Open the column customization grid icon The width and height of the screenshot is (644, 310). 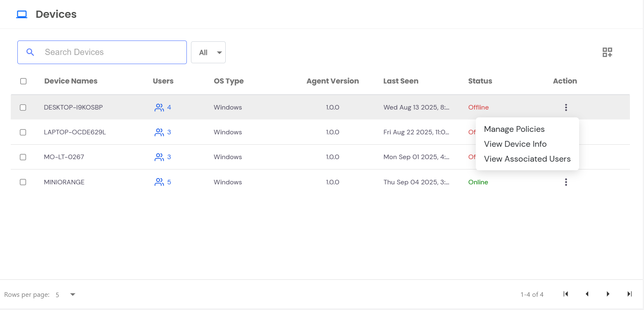[607, 52]
